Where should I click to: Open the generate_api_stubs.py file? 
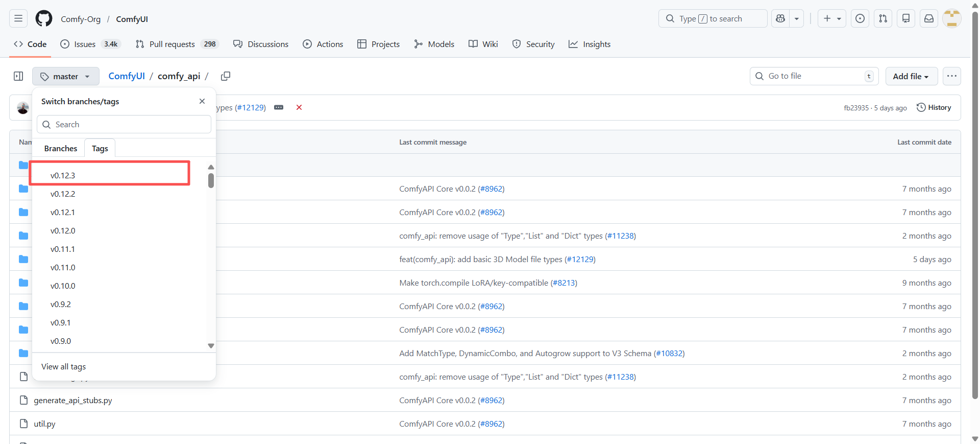point(73,400)
